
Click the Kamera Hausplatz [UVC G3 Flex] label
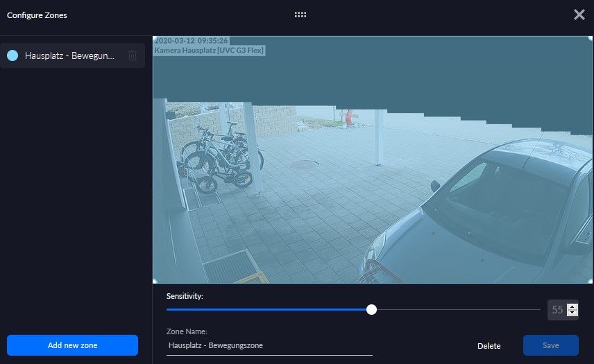pyautogui.click(x=209, y=51)
